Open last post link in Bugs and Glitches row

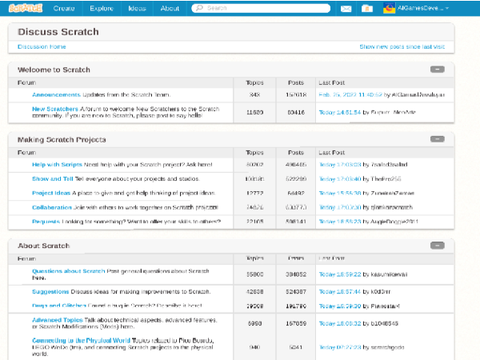pyautogui.click(x=340, y=306)
